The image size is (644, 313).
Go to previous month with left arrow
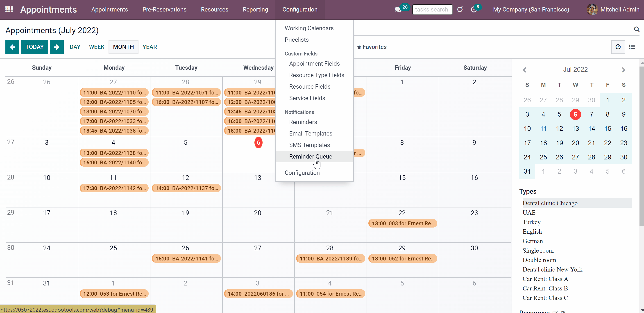point(12,47)
